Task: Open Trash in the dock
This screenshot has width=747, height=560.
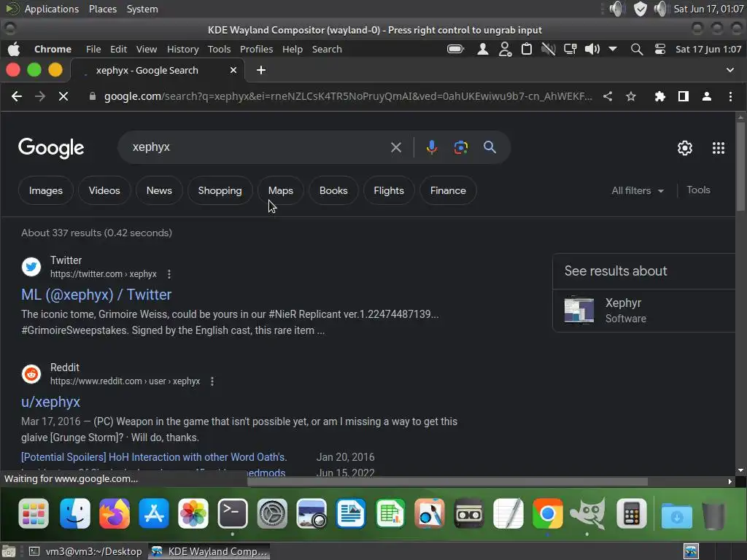Action: 713,515
